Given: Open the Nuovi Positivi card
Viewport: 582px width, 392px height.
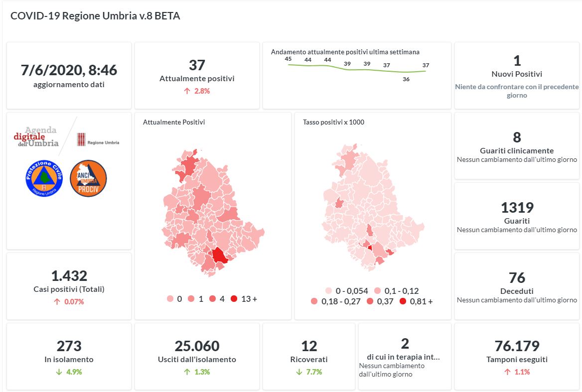Looking at the screenshot, I should (517, 75).
